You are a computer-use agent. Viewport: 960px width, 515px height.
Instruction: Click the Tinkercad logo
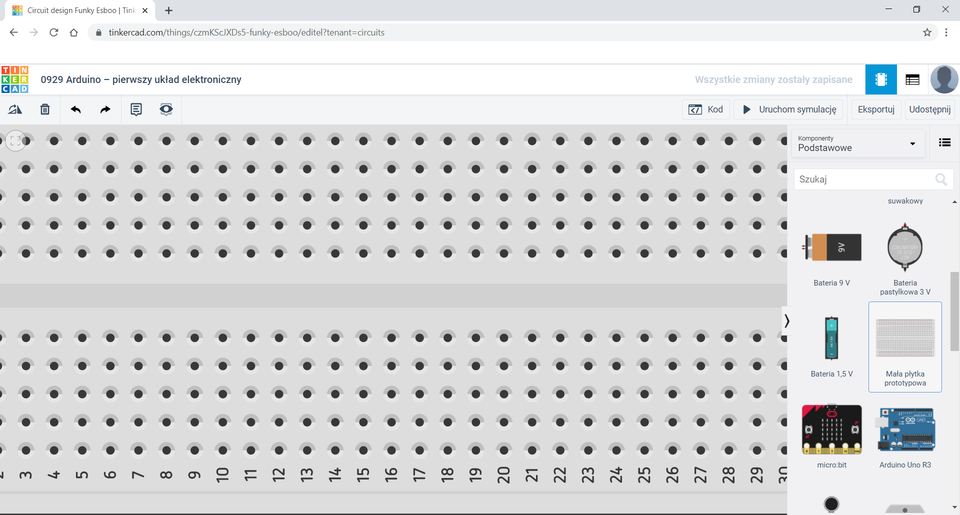point(15,79)
